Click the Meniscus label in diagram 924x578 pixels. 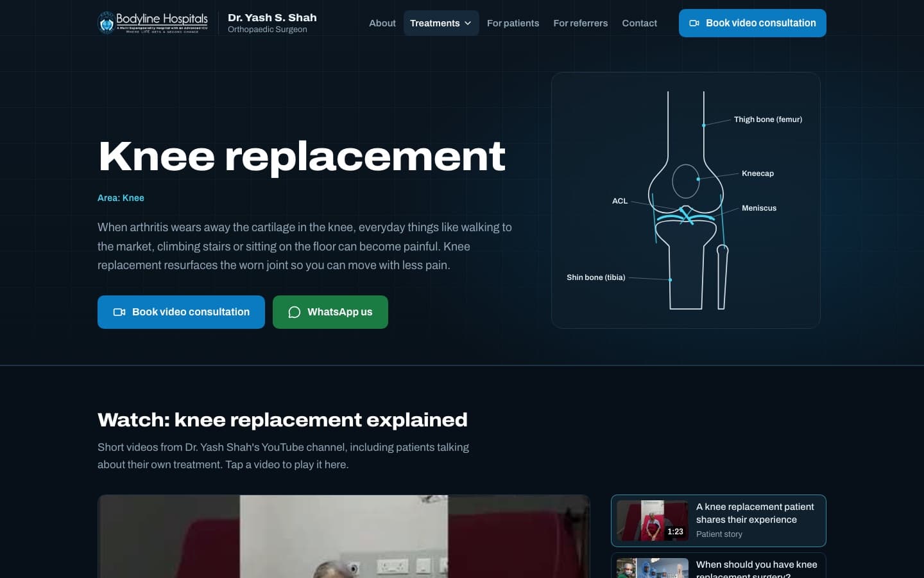click(x=759, y=208)
